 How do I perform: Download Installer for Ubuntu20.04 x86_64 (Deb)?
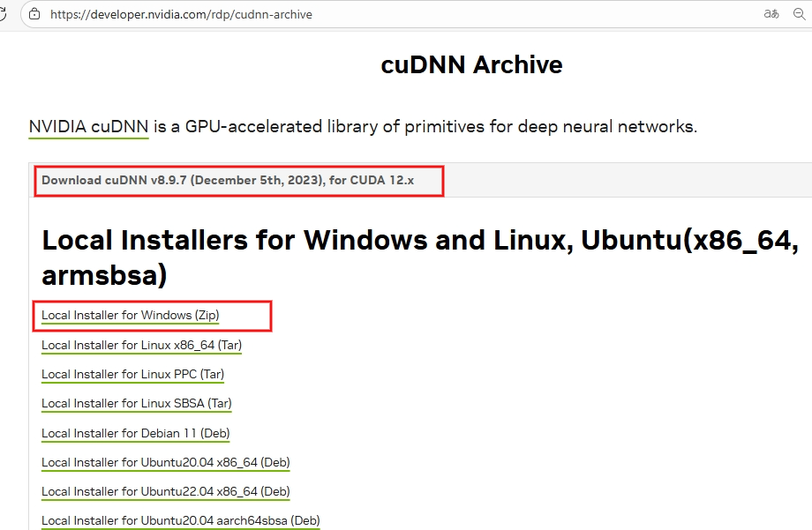(166, 462)
